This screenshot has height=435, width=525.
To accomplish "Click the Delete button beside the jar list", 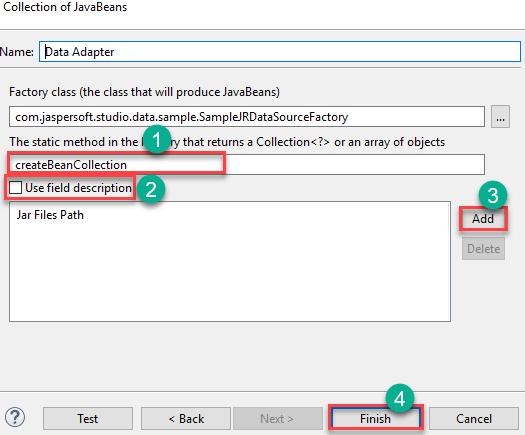I will coord(483,248).
